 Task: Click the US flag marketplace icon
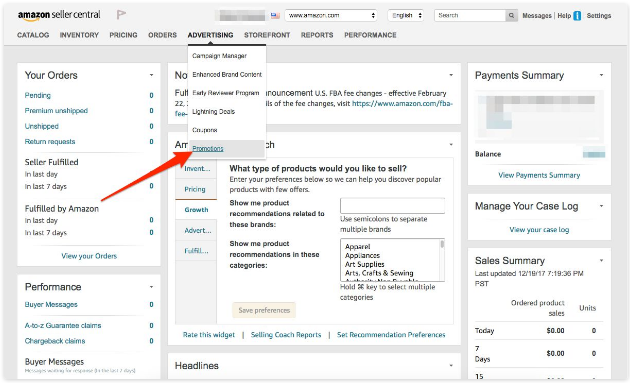point(275,16)
